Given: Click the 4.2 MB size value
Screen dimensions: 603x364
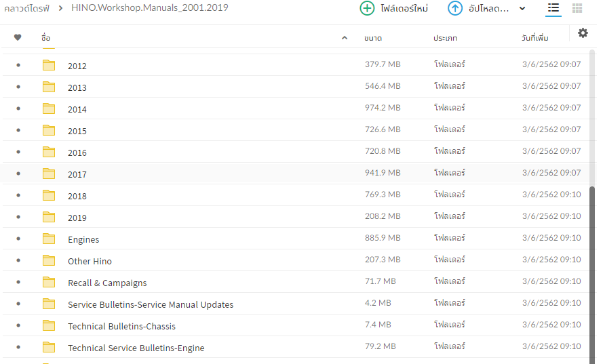Looking at the screenshot, I should [x=378, y=303].
